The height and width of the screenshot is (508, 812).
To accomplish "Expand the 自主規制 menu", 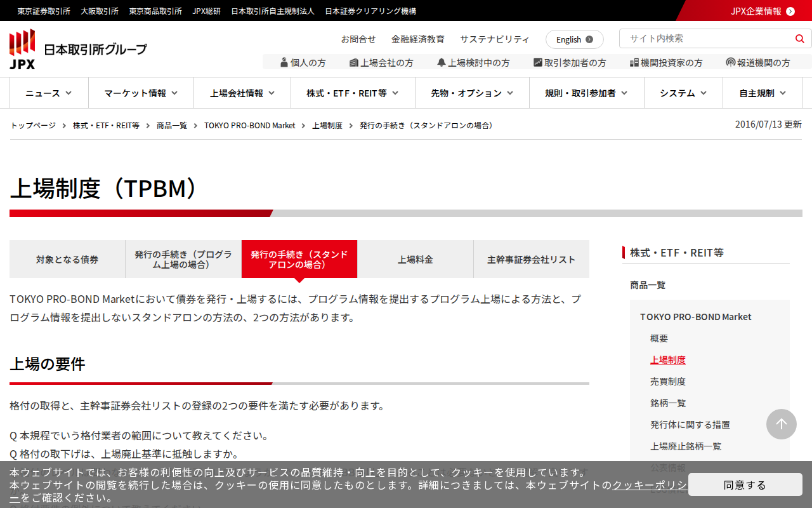I will (x=763, y=93).
